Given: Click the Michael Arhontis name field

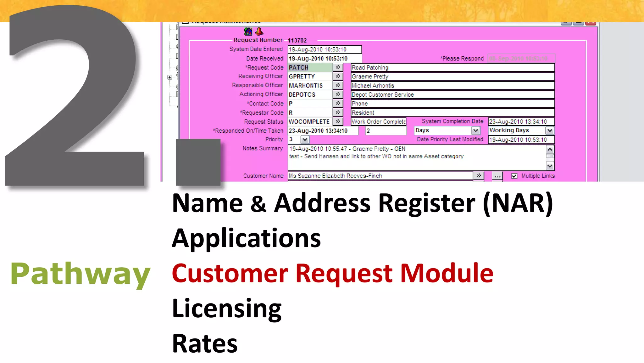Looking at the screenshot, I should tap(452, 85).
